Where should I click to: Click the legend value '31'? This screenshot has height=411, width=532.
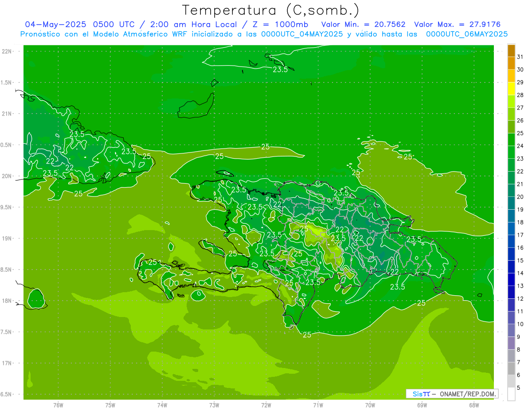tap(520, 57)
